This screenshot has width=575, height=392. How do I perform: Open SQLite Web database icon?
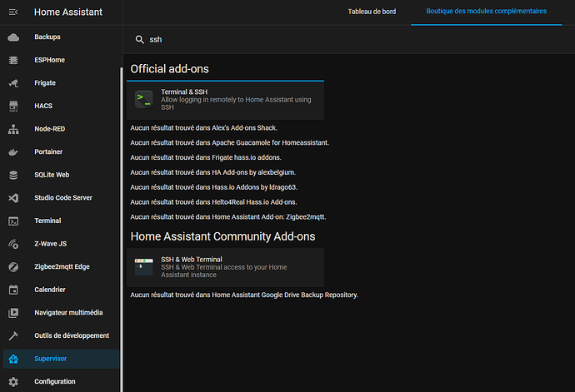point(13,175)
